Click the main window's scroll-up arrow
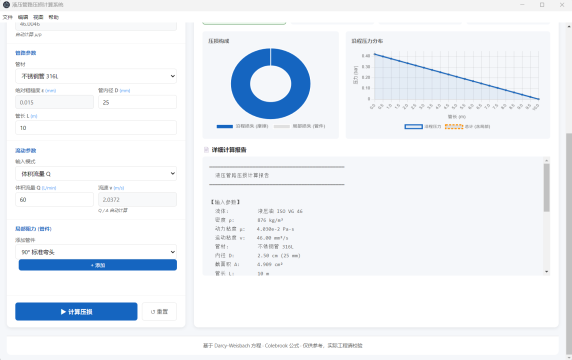Screen dimensions: 572x360 tap(569, 27)
